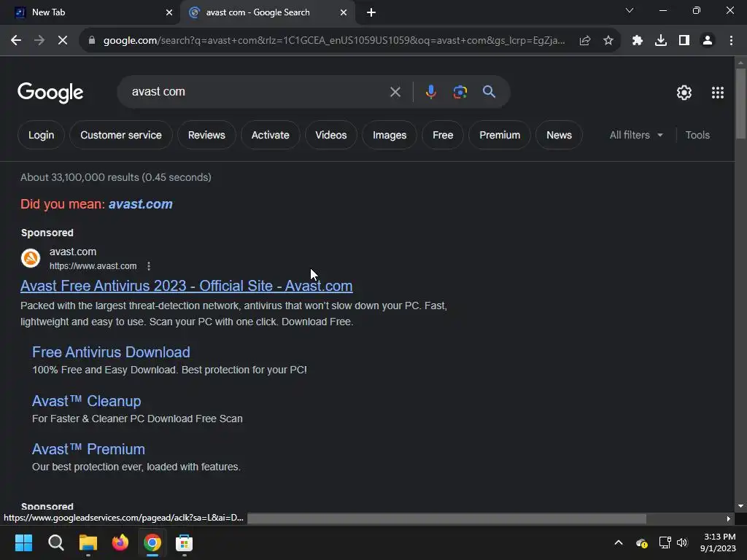Search by image with Google Lens

tap(460, 92)
